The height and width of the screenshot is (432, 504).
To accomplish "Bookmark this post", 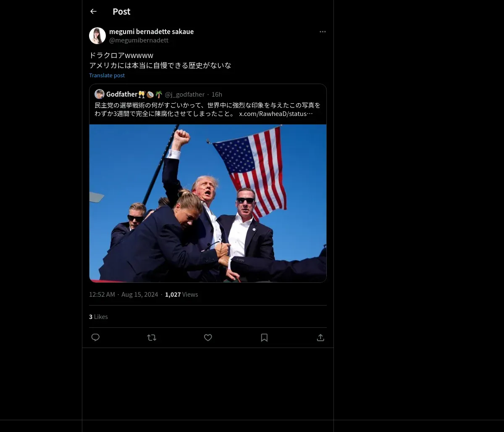I will (x=264, y=337).
